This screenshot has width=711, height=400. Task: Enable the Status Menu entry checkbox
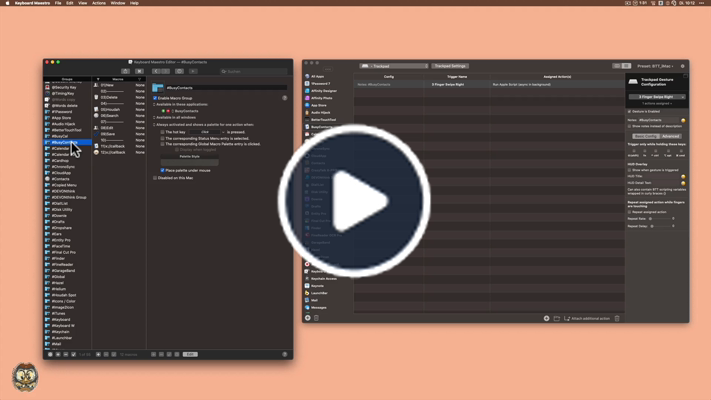click(x=162, y=138)
